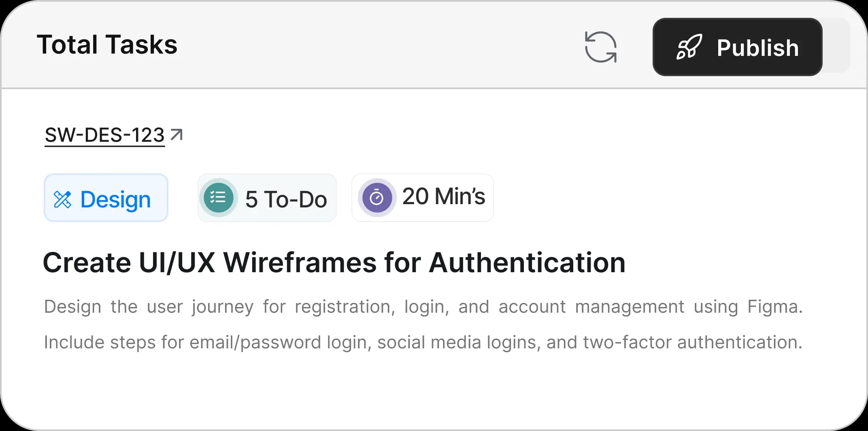Click the word "Authentication" in the task title
The image size is (868, 431).
(527, 262)
